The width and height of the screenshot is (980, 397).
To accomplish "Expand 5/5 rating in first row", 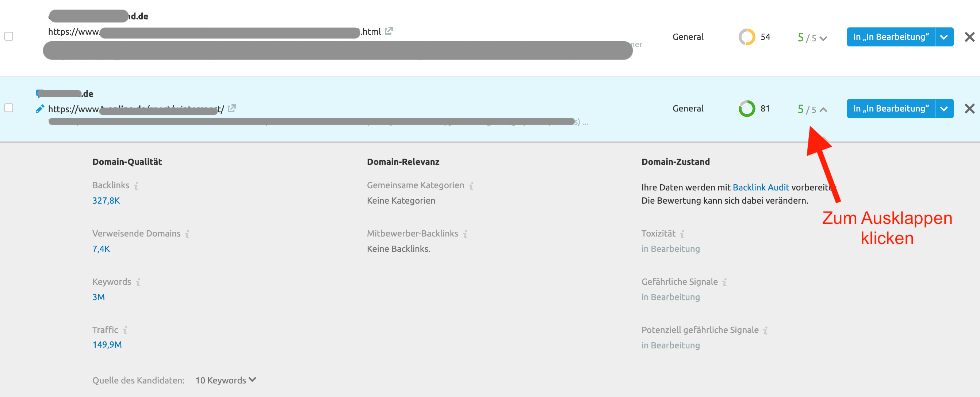I will [x=812, y=37].
